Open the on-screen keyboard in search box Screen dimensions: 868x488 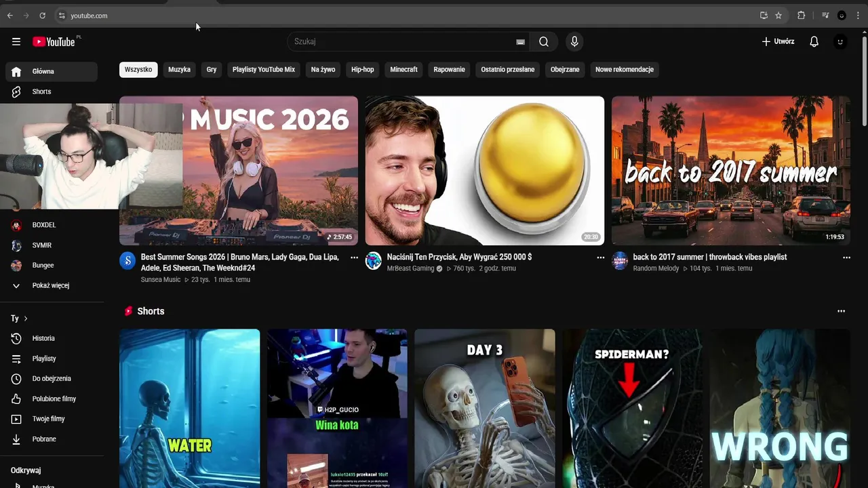520,42
